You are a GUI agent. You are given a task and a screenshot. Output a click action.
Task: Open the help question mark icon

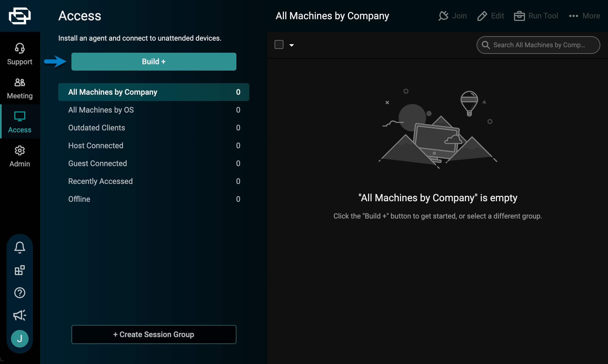tap(20, 293)
